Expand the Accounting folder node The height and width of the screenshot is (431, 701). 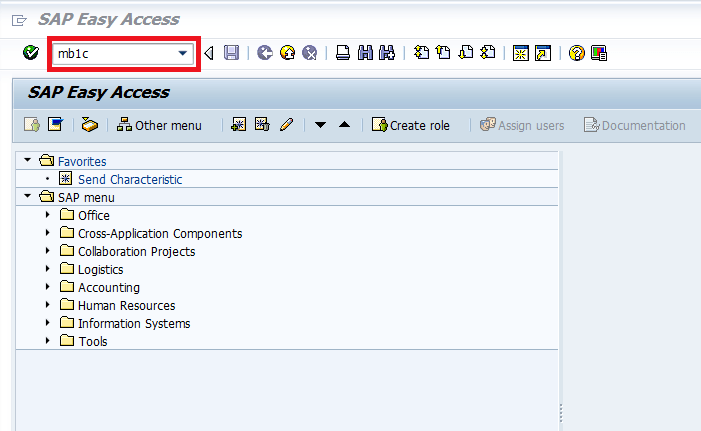click(47, 287)
